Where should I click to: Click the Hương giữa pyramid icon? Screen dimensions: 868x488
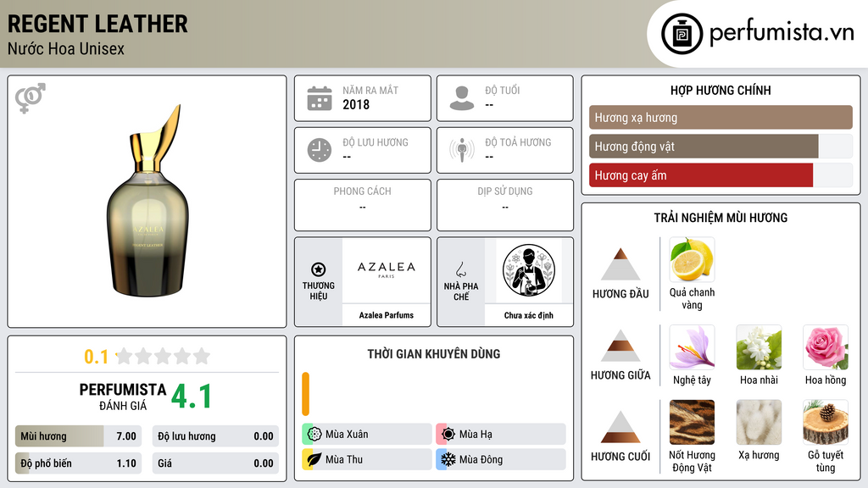click(x=620, y=346)
